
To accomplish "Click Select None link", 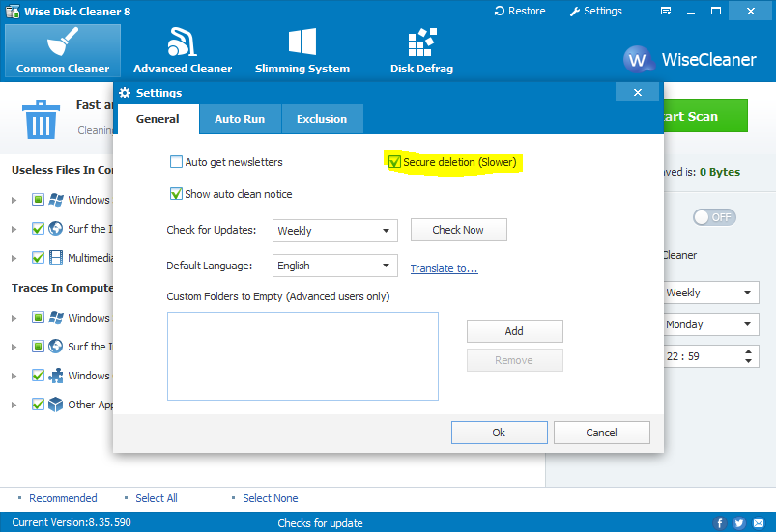I will click(271, 498).
